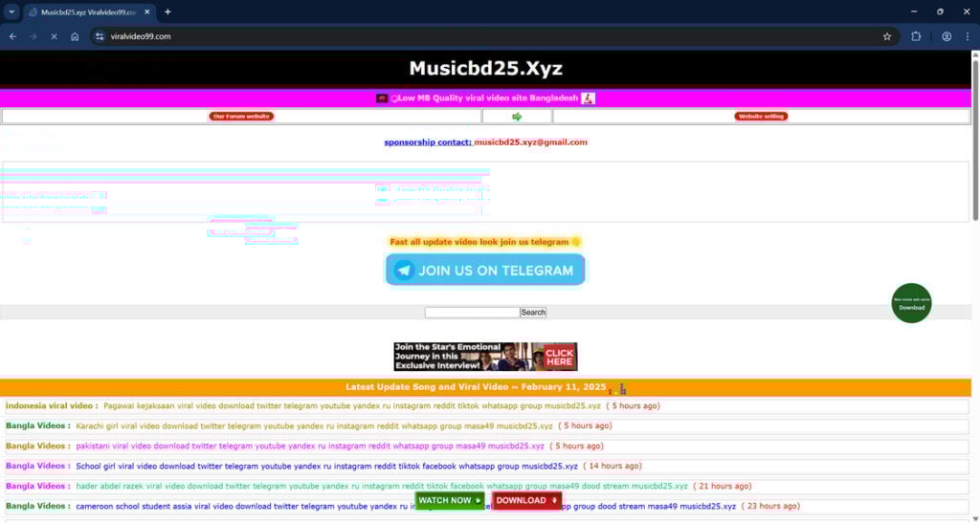Open the browser home page icon
Screen dimensions: 980x523
pos(75,37)
